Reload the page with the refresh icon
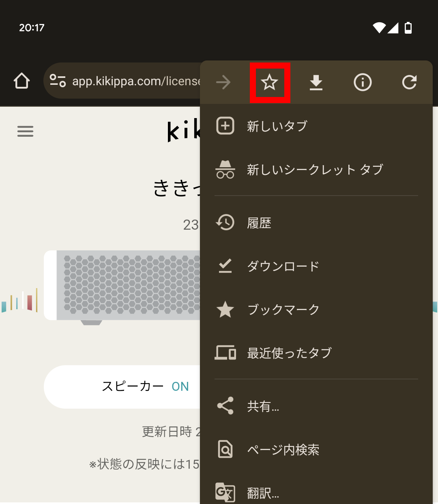438x504 pixels. (410, 82)
